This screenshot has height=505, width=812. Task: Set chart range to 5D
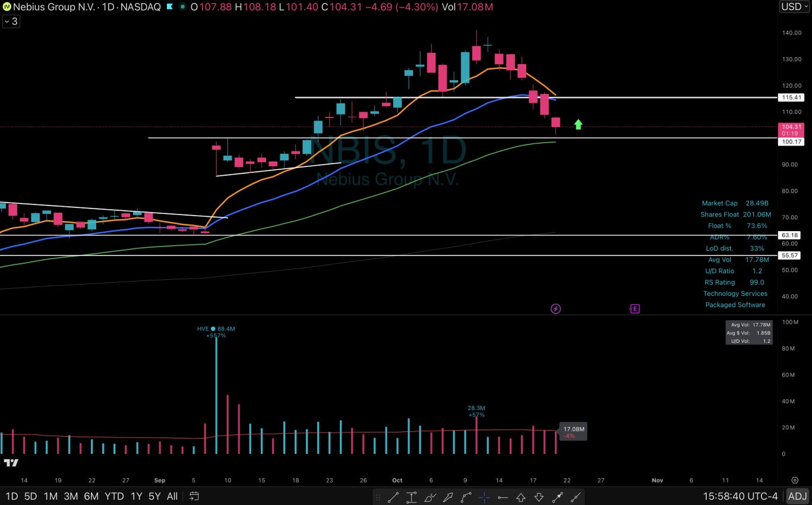30,496
